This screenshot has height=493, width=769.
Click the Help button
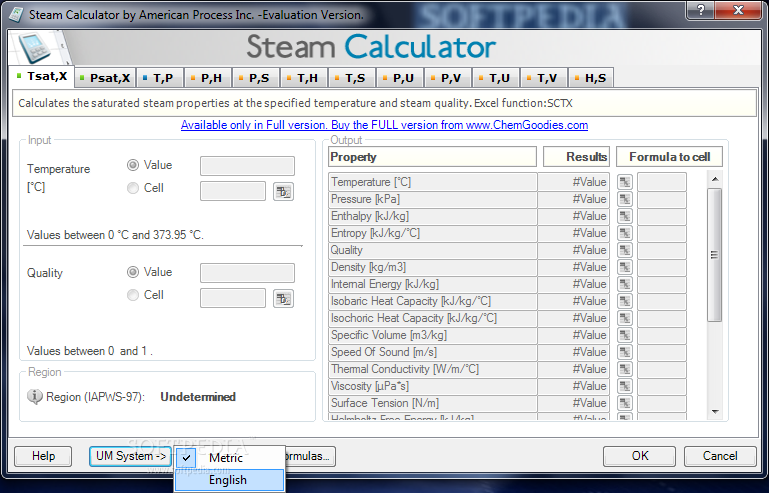click(x=43, y=456)
